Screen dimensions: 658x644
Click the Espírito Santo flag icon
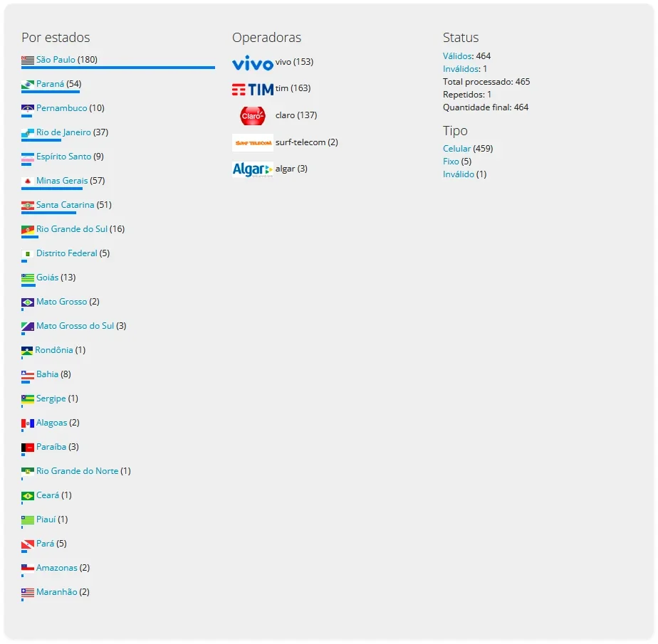28,158
